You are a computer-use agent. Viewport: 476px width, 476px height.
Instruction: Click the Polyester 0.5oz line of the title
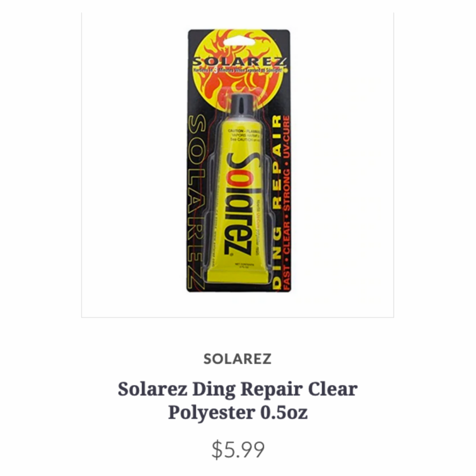(238, 413)
